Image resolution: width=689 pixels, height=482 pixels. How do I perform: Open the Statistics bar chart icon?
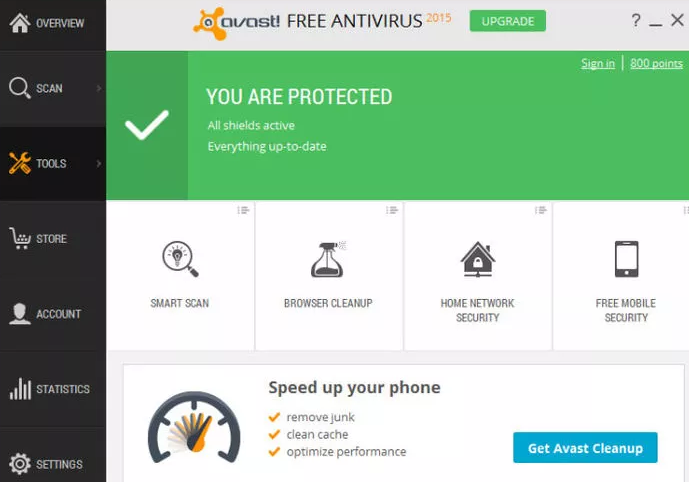(20, 389)
